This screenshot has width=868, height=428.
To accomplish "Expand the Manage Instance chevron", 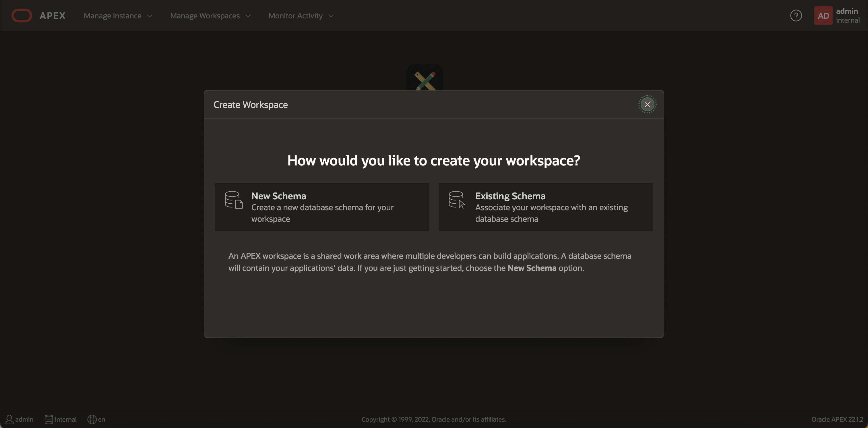I will coord(150,16).
